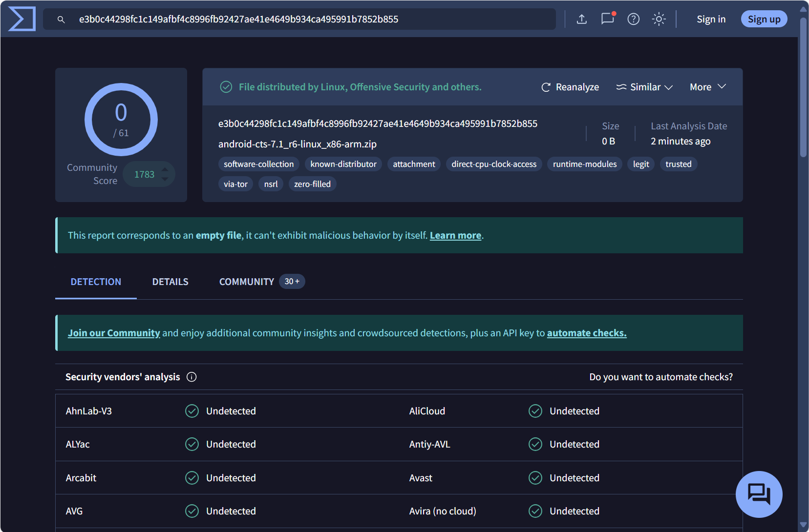
Task: Select the trusted tag
Action: 679,164
